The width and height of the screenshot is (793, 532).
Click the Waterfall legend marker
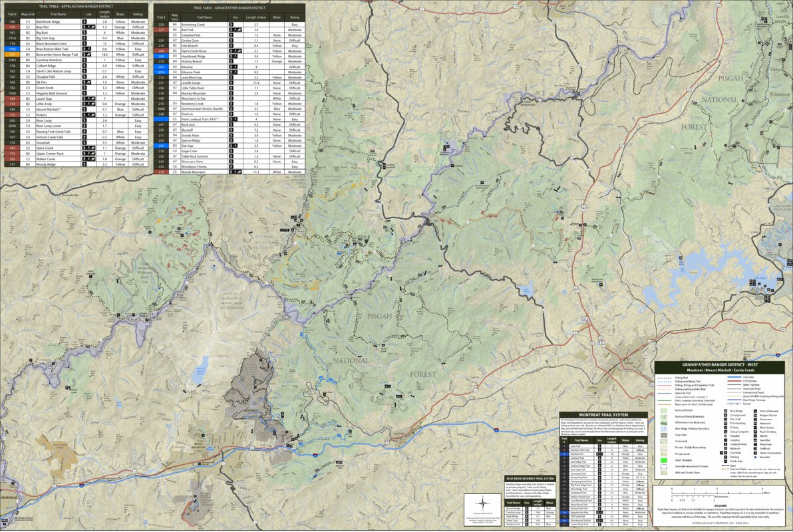755,457
